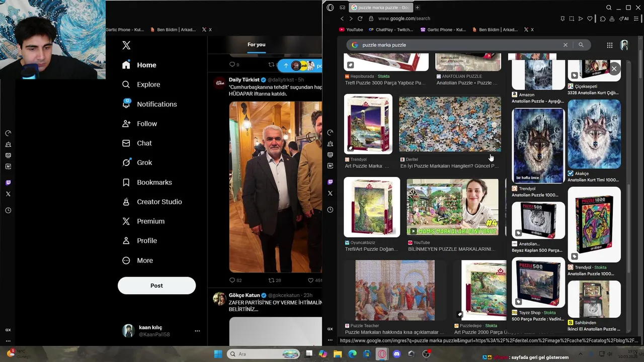Click the blue new-posts pill with avatars
644x362 pixels.
[300, 65]
